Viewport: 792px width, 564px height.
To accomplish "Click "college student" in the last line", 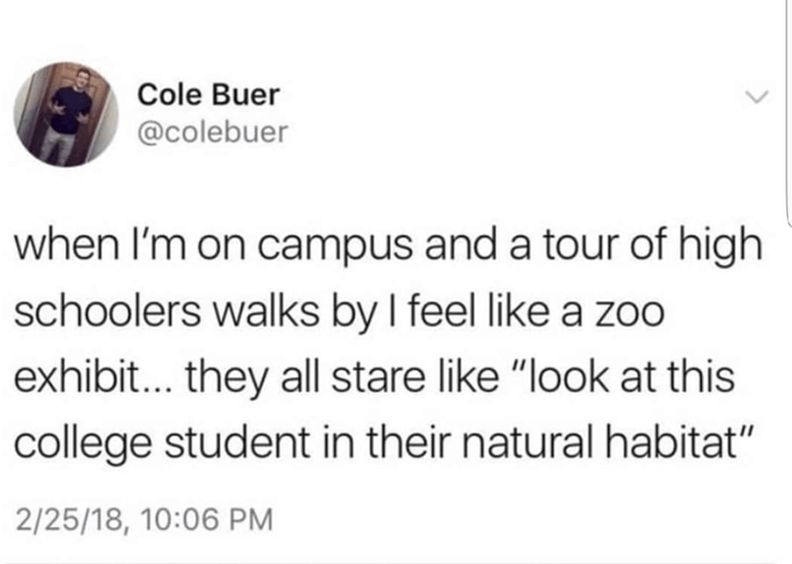I will tap(161, 444).
